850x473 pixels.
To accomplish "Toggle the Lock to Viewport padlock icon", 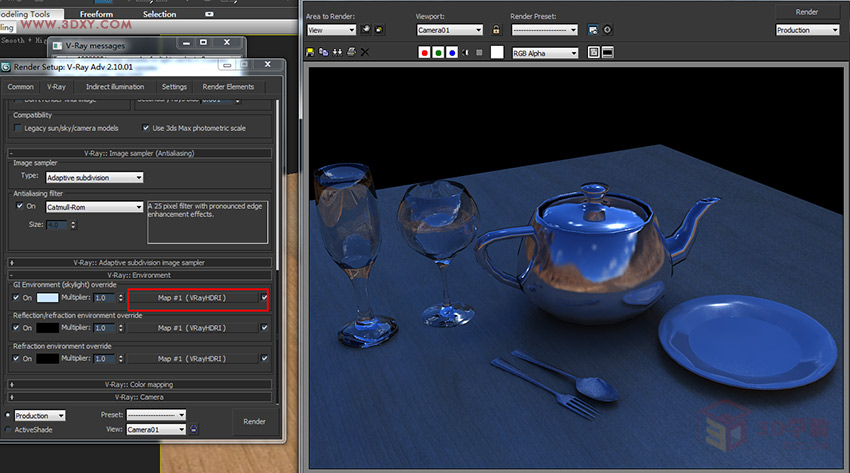I will [x=496, y=30].
